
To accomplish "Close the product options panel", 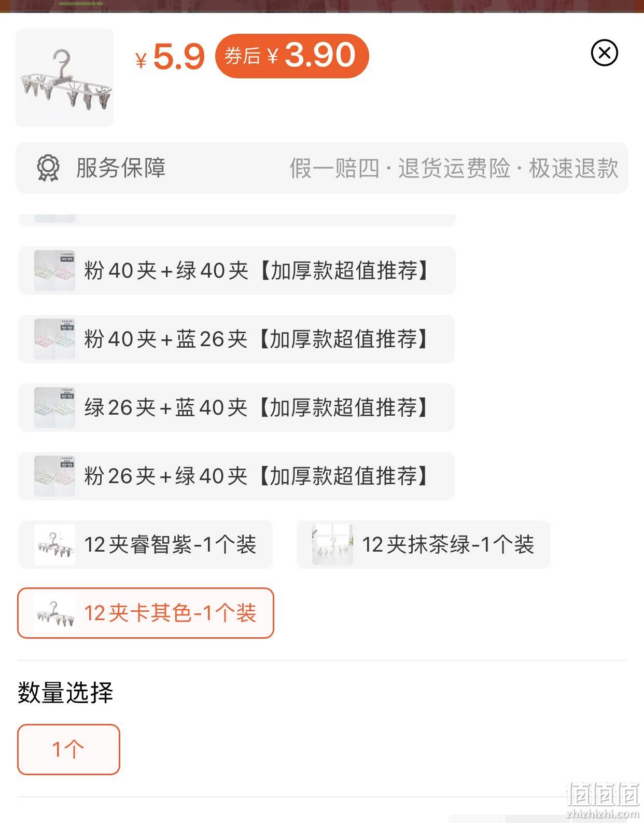I will coord(604,53).
